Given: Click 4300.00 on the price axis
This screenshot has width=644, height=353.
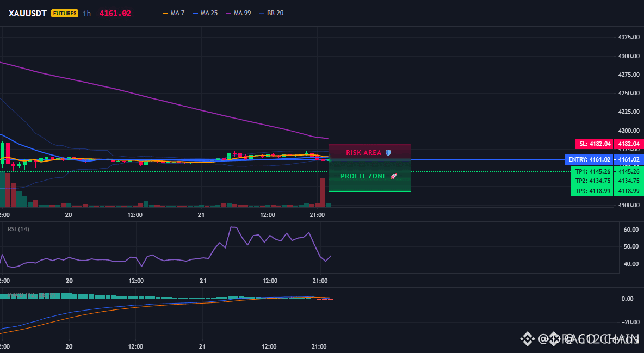Looking at the screenshot, I should click(629, 56).
